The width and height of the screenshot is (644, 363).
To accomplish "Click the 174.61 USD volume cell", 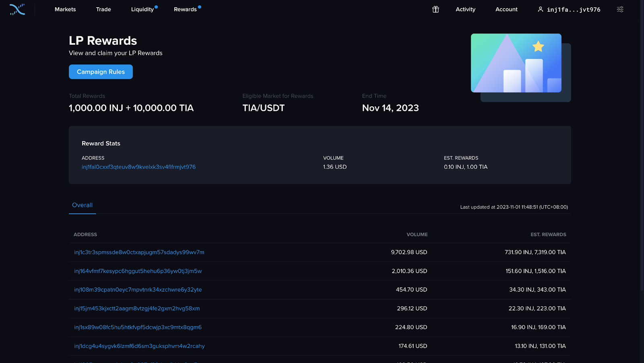I will pyautogui.click(x=413, y=346).
